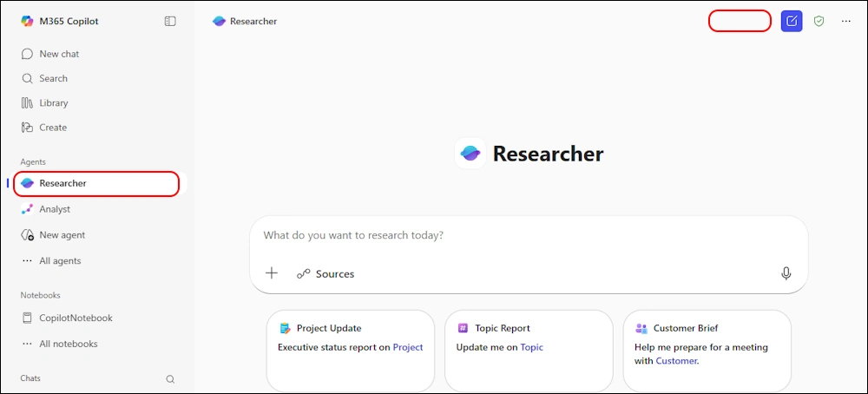Search chats with the magnifier icon

[170, 379]
